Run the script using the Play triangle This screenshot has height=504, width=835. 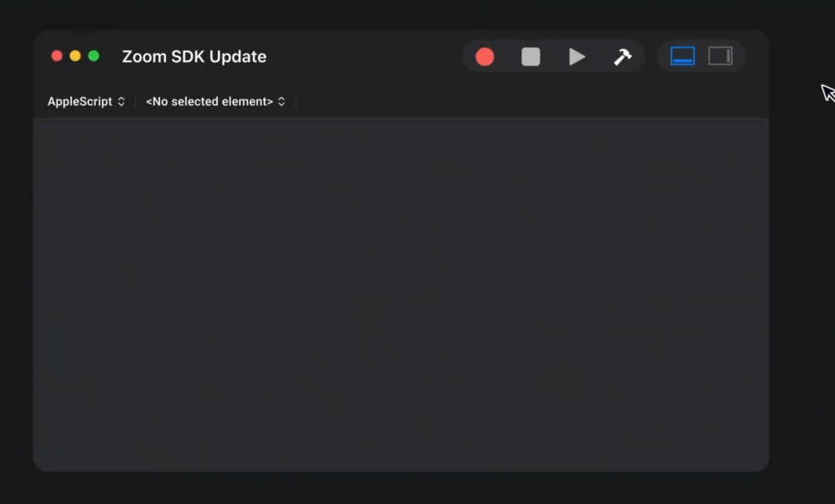(576, 56)
